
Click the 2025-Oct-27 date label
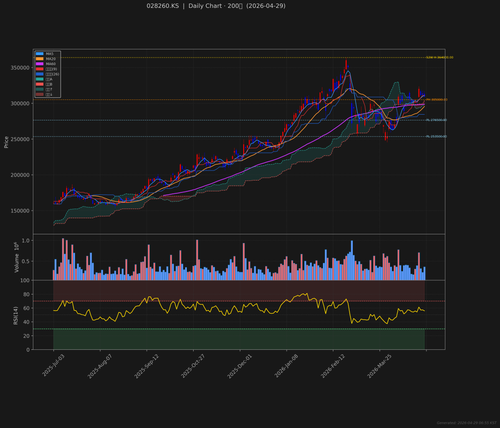click(193, 366)
